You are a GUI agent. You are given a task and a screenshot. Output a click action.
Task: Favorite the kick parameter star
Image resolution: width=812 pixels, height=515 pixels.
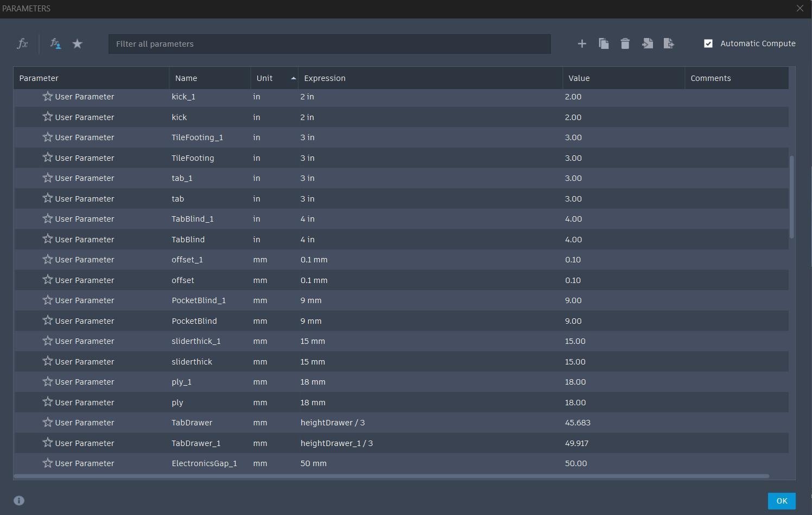tap(48, 117)
